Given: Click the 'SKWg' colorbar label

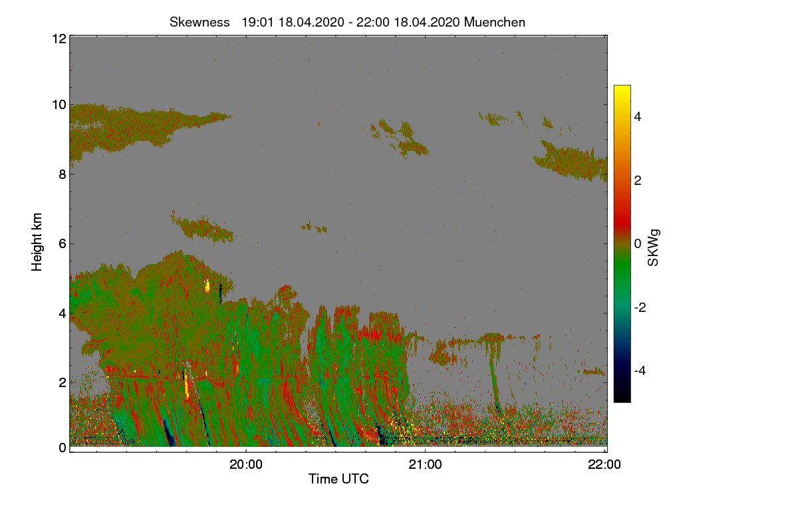Looking at the screenshot, I should pos(654,248).
